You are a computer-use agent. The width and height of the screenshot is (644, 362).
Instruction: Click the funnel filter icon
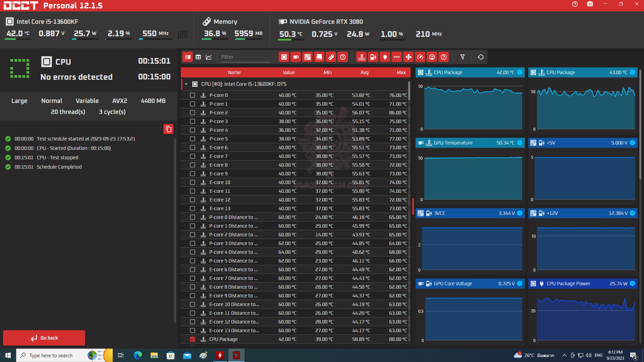462,57
